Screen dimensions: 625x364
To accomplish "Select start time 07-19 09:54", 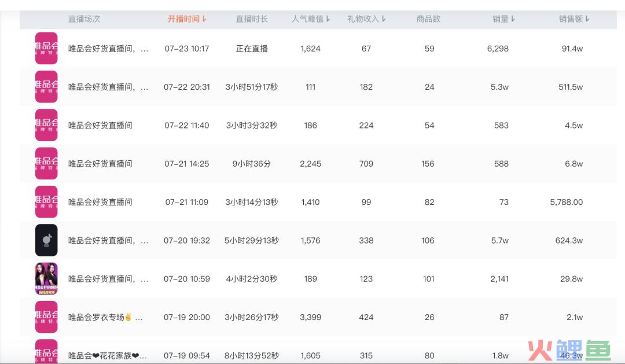I will pos(186,356).
